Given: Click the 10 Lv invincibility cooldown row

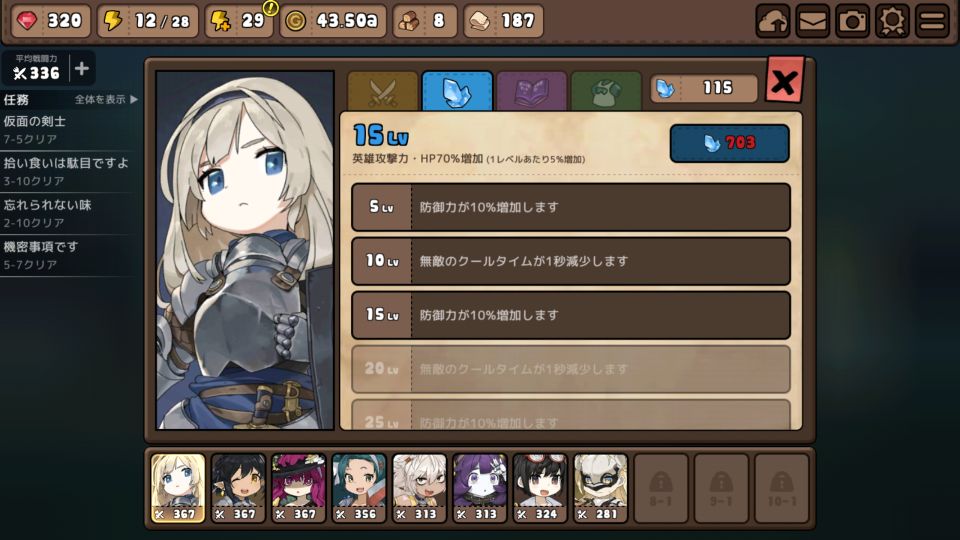Looking at the screenshot, I should pyautogui.click(x=571, y=261).
